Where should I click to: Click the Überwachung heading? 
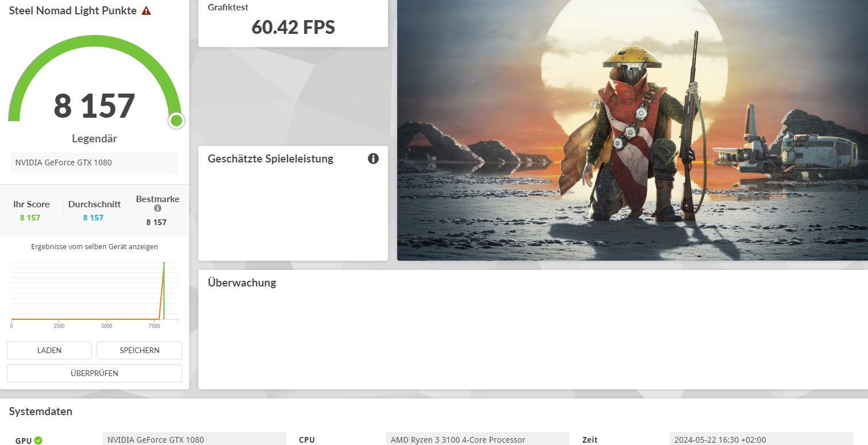coord(242,283)
